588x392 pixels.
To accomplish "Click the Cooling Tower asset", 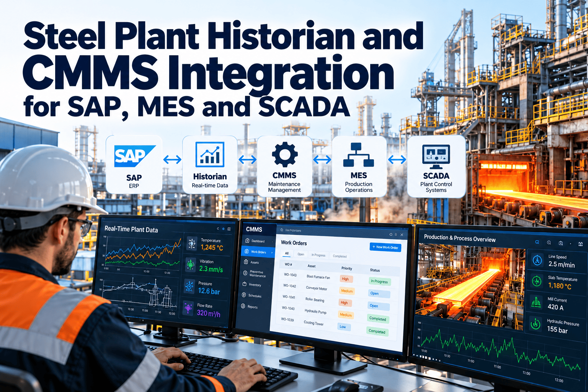I will [x=314, y=323].
